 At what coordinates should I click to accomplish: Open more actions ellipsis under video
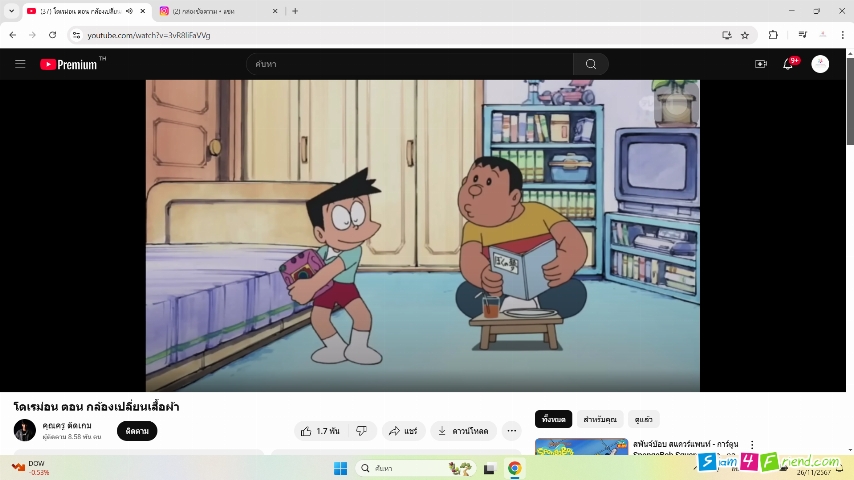click(511, 431)
